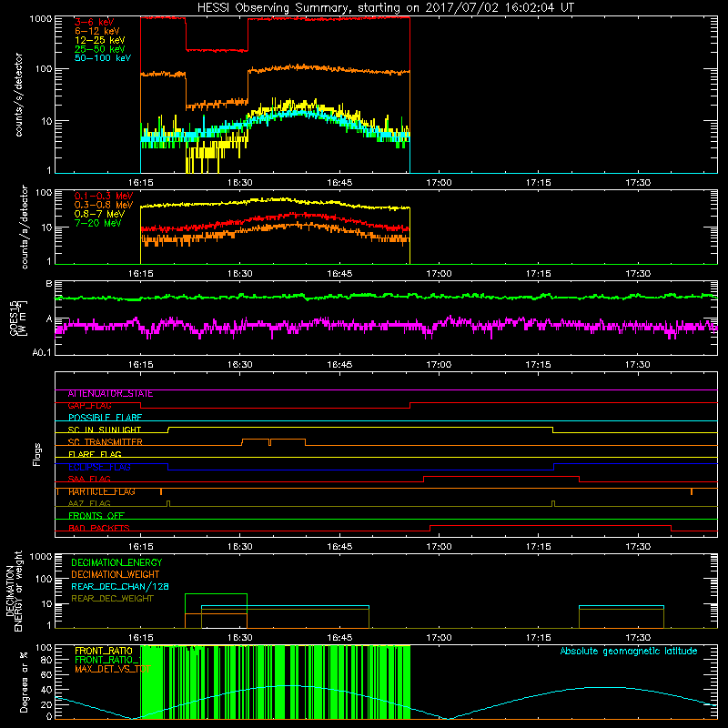Click the 0.8-7 MeV legend label

coord(99,214)
